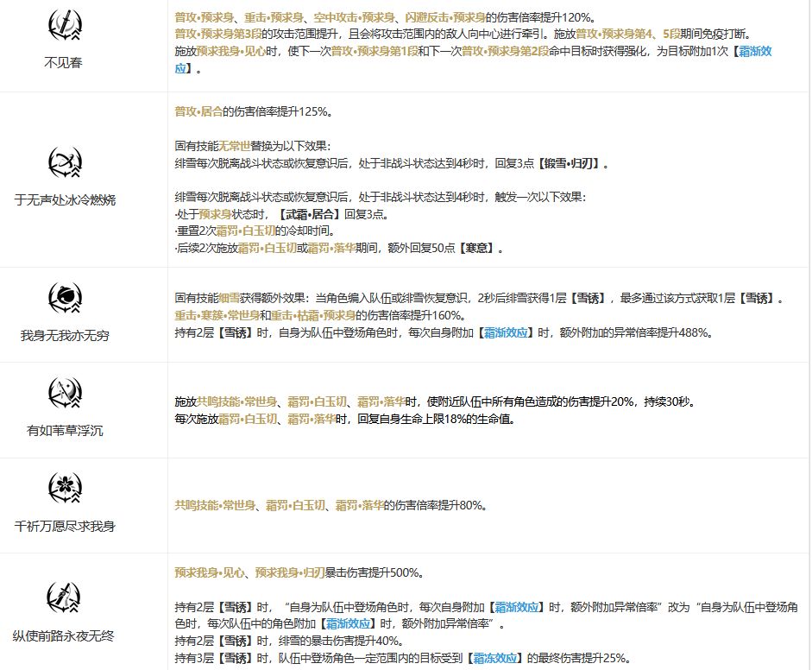The width and height of the screenshot is (812, 670).
Task: Click the 我身无我亦无穷 skill icon
Action: click(65, 298)
